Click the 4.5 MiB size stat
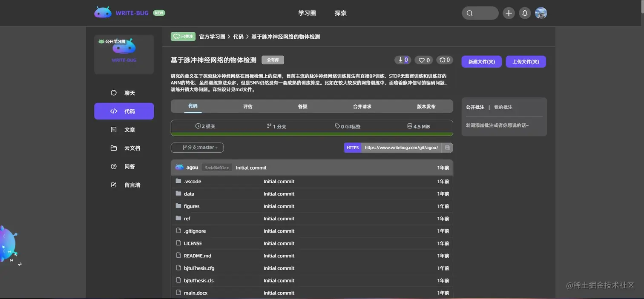This screenshot has width=644, height=299. (x=419, y=126)
